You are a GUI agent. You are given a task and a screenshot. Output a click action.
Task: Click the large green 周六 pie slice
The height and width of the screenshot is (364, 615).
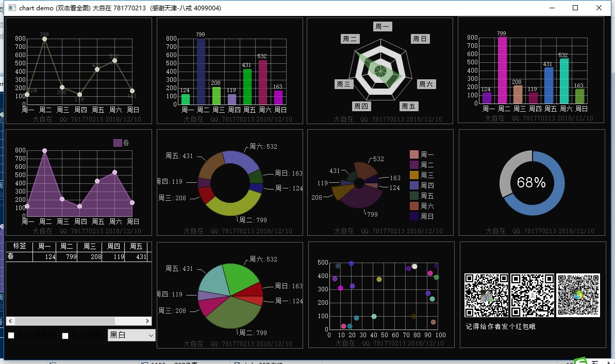point(239,278)
